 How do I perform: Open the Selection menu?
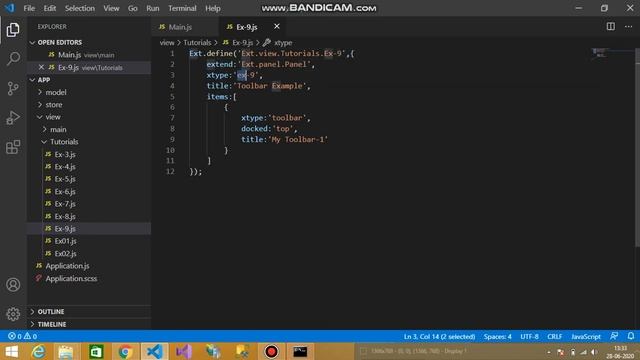pyautogui.click(x=80, y=8)
